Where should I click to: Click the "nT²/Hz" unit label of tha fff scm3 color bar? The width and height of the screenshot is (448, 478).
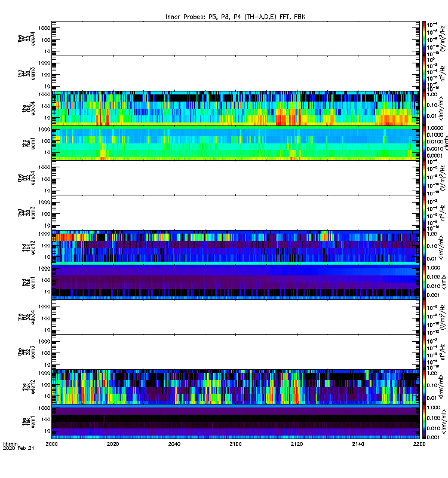click(x=443, y=73)
